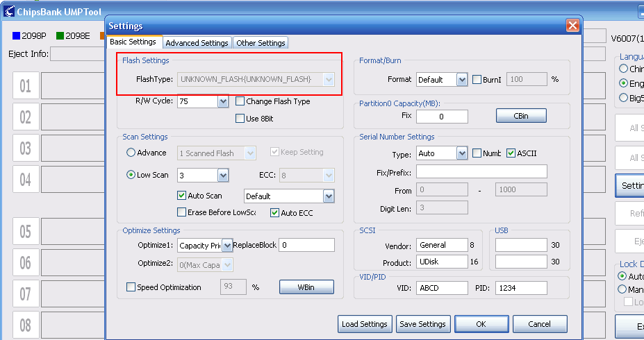The height and width of the screenshot is (340, 644).
Task: Switch to Basic Settings tab
Action: 133,42
